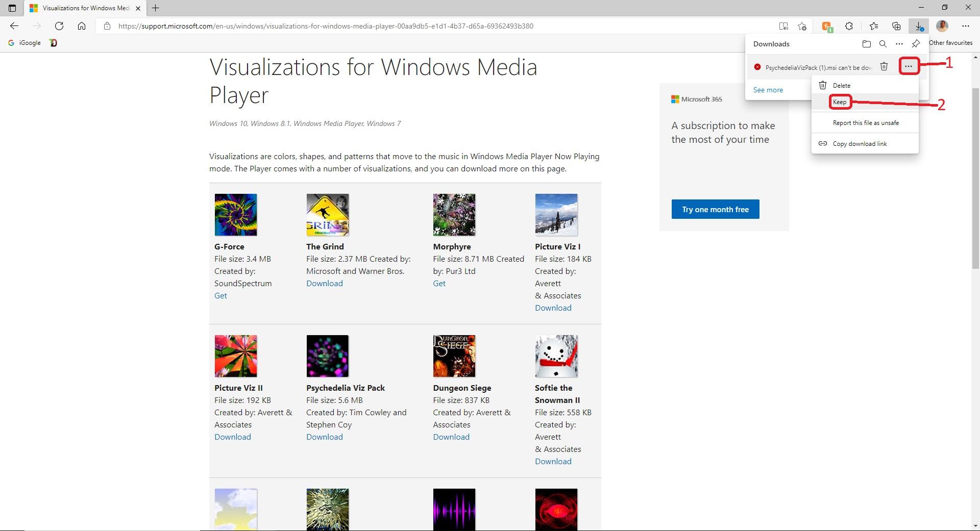Open the red D bookmark icon
The width and height of the screenshot is (980, 531).
(x=53, y=43)
